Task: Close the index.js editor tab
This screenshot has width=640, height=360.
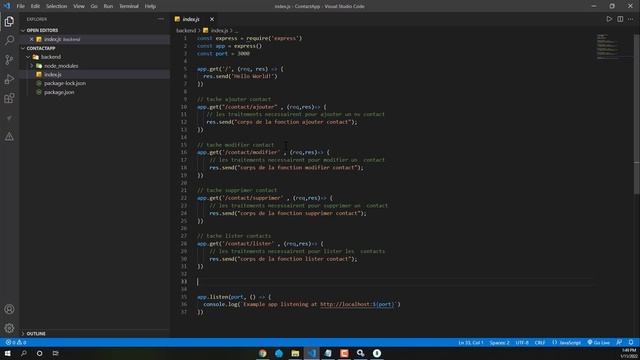Action: pos(212,19)
